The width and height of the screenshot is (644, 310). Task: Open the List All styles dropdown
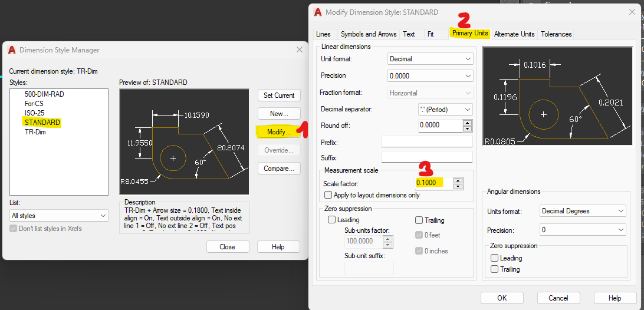click(x=59, y=216)
